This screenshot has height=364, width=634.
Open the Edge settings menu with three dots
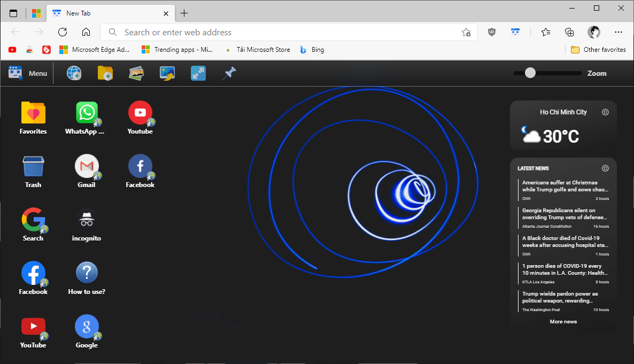[618, 32]
